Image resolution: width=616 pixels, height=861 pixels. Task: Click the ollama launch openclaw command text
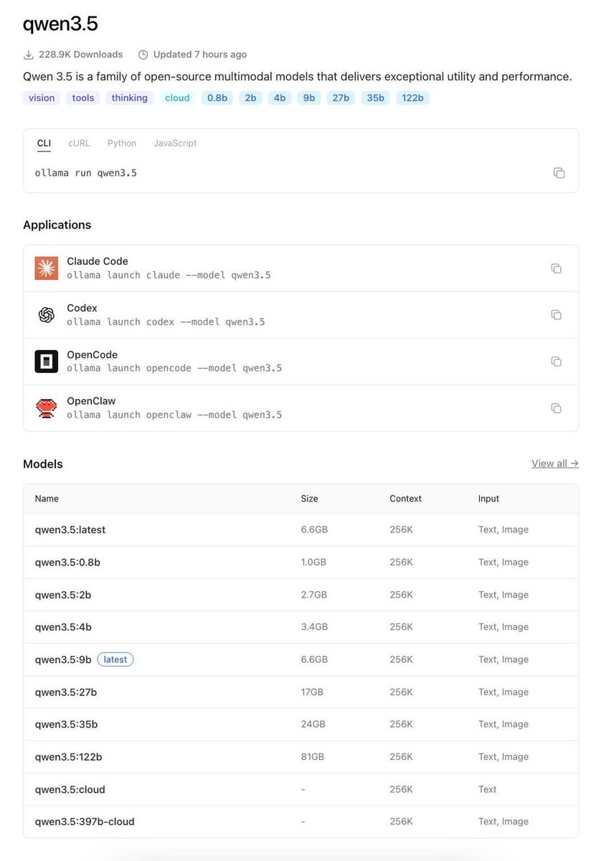(174, 415)
